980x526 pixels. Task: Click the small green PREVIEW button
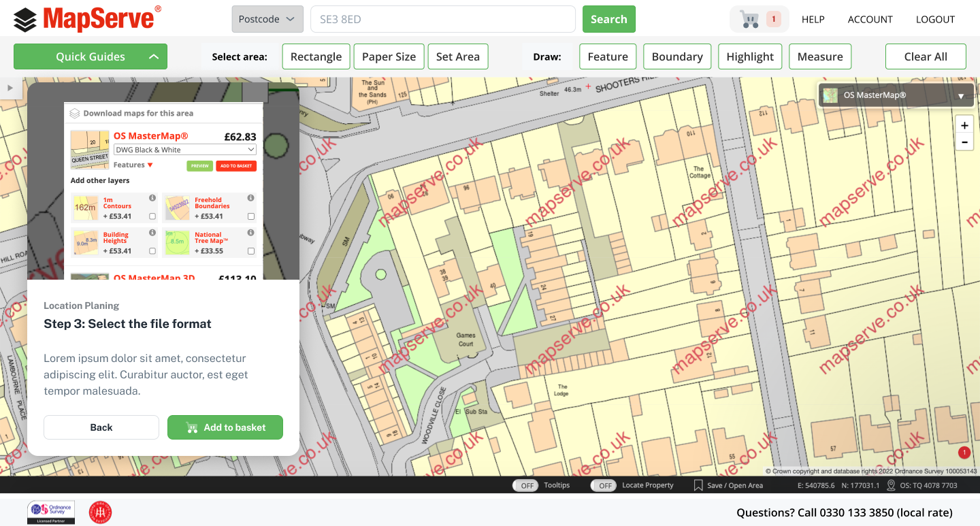200,166
